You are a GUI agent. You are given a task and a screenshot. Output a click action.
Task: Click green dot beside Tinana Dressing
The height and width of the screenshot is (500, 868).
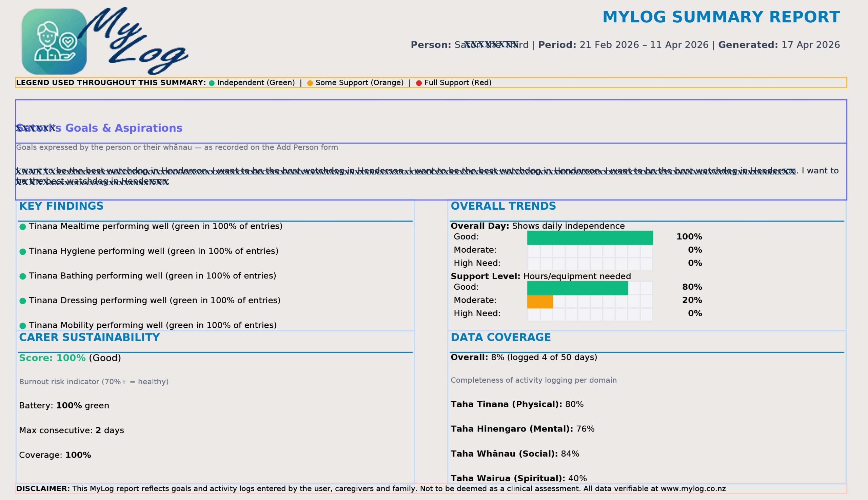23,301
